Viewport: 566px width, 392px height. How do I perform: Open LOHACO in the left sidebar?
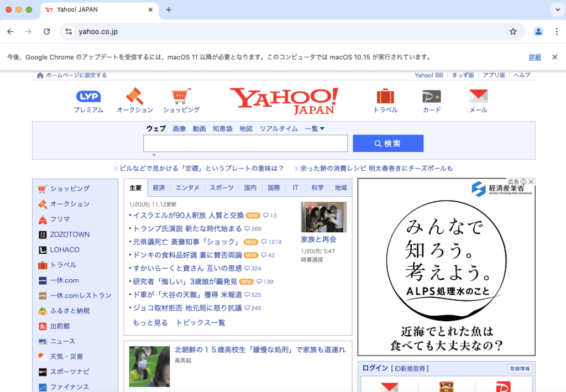point(65,250)
